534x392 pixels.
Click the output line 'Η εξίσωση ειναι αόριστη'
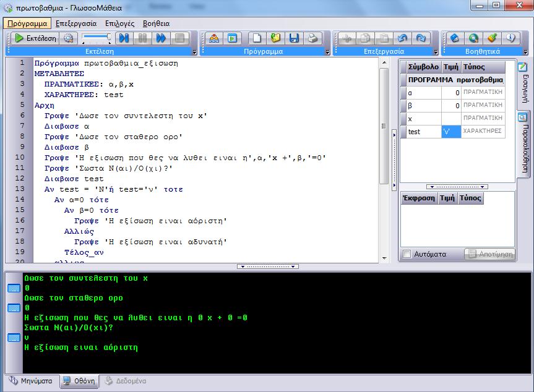tap(81, 347)
